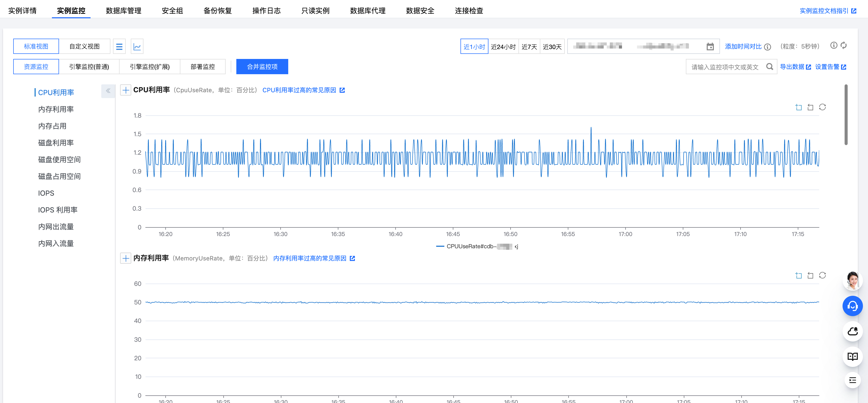
Task: Select 近1小时 time range
Action: pyautogui.click(x=474, y=46)
